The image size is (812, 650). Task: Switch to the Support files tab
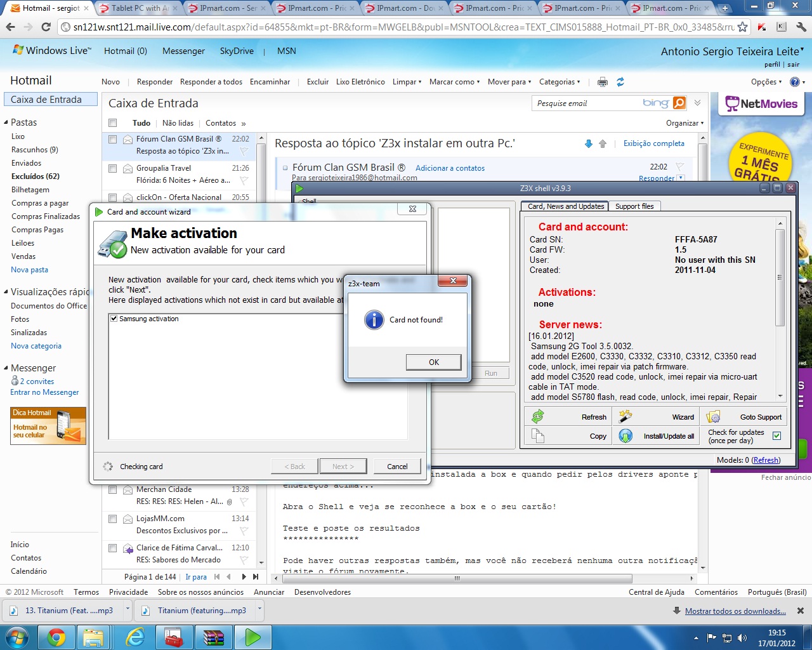click(x=634, y=206)
